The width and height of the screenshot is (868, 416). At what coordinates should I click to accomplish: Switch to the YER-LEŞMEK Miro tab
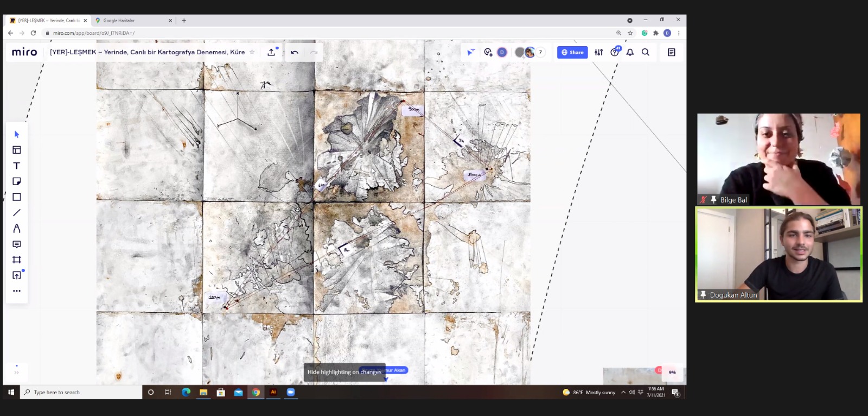(47, 21)
